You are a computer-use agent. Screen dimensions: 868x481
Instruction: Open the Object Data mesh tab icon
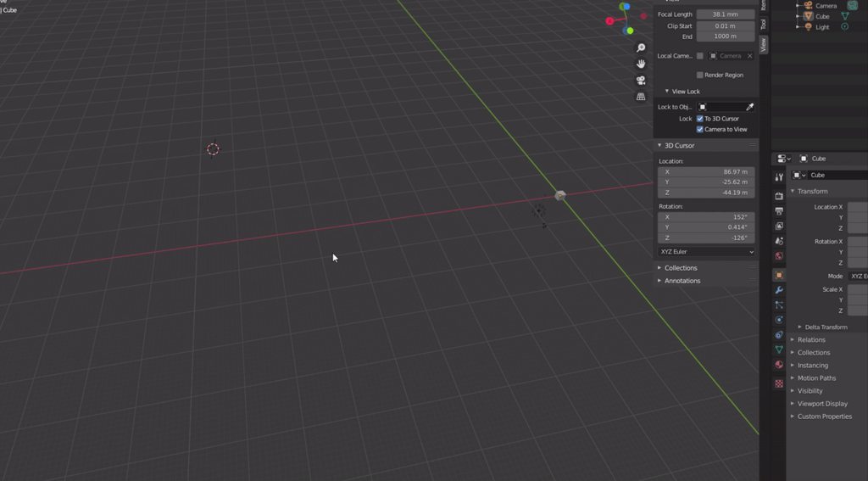(x=779, y=350)
